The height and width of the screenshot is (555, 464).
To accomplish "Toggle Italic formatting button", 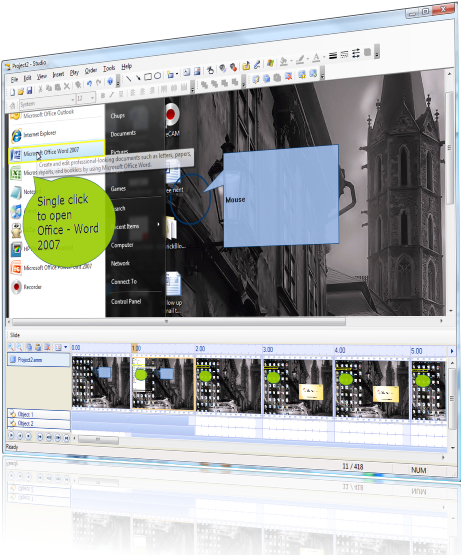I will pos(111,94).
